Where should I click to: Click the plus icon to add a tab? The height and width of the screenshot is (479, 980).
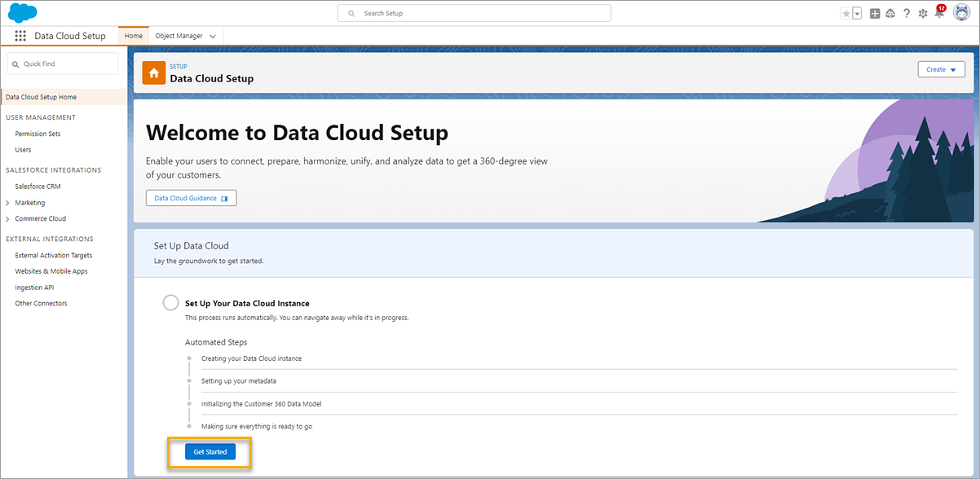[x=873, y=13]
